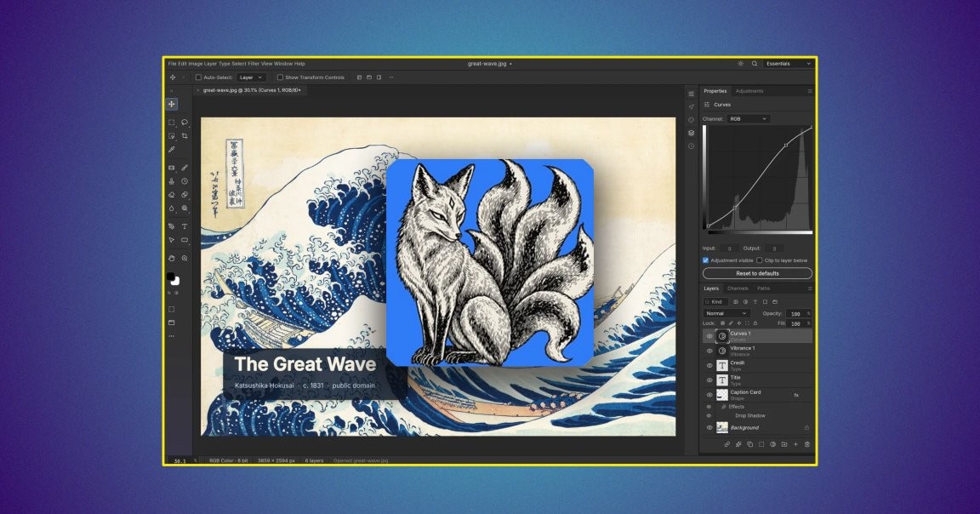
Task: Open the layers stack icon in side strip
Action: [692, 134]
